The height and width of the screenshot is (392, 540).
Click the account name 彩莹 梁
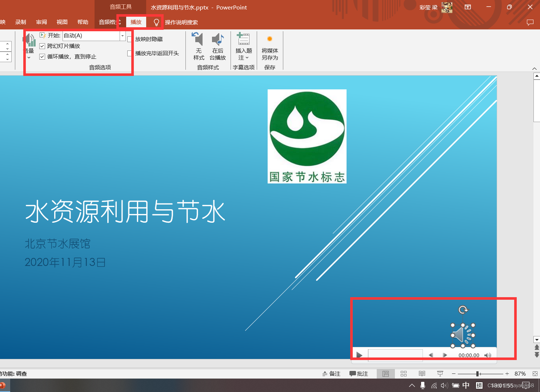tap(428, 7)
